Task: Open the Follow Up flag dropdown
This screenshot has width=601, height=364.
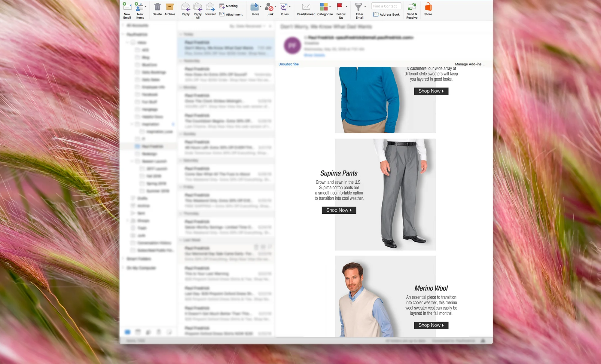Action: (x=346, y=7)
